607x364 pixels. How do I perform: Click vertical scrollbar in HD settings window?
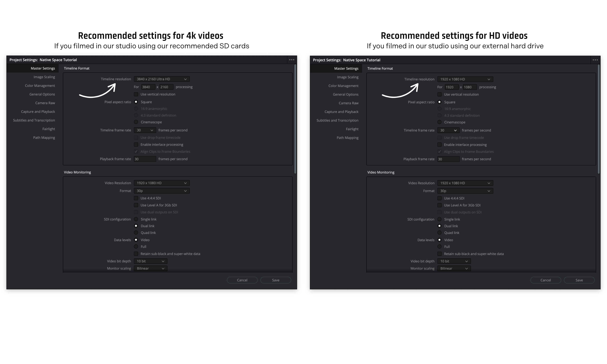pos(599,119)
